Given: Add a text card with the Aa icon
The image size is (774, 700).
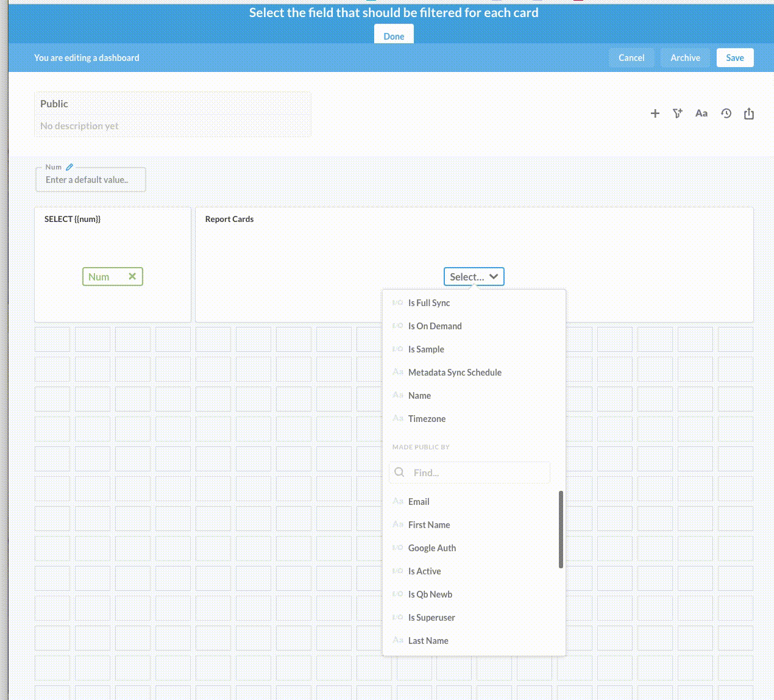Looking at the screenshot, I should point(701,113).
